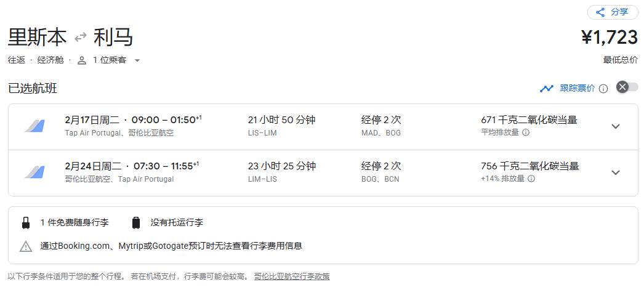Open the 分享 share button

click(613, 12)
